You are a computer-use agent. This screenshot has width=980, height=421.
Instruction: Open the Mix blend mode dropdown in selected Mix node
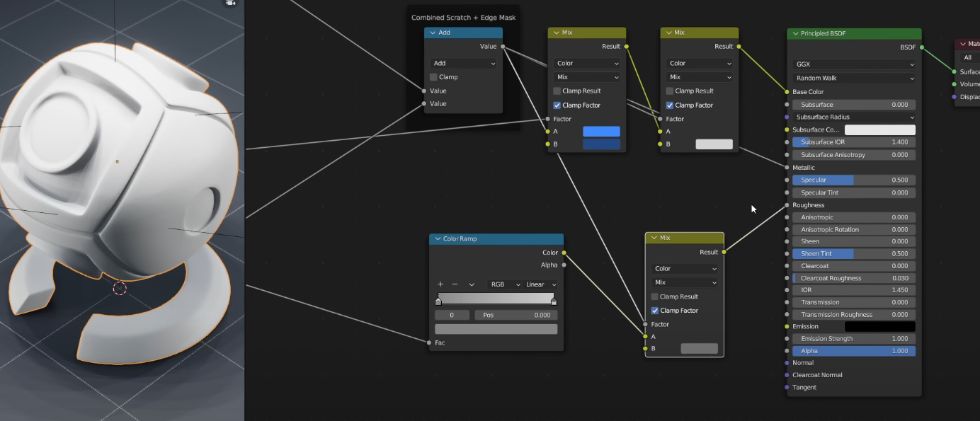[x=685, y=282]
